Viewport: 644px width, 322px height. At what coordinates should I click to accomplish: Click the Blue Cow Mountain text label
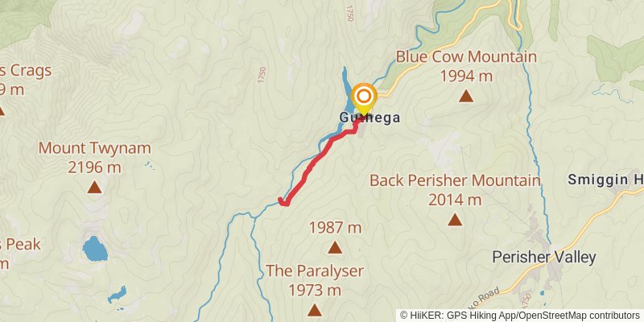click(466, 56)
